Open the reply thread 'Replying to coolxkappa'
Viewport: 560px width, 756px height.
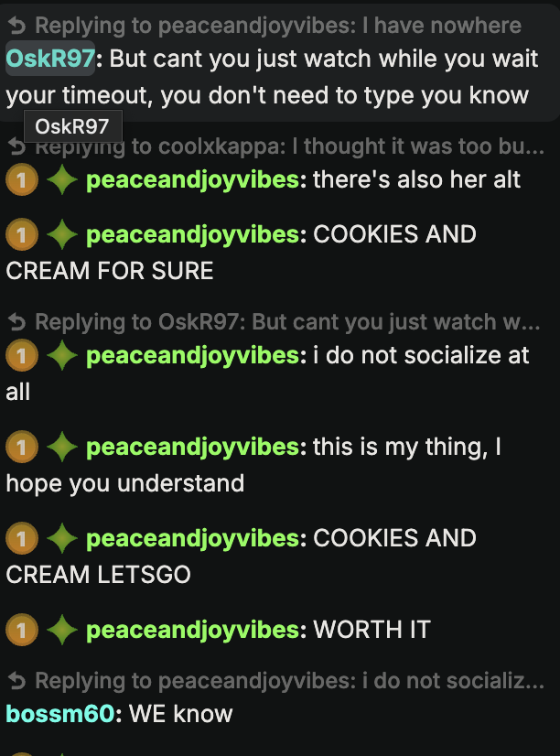click(x=276, y=146)
